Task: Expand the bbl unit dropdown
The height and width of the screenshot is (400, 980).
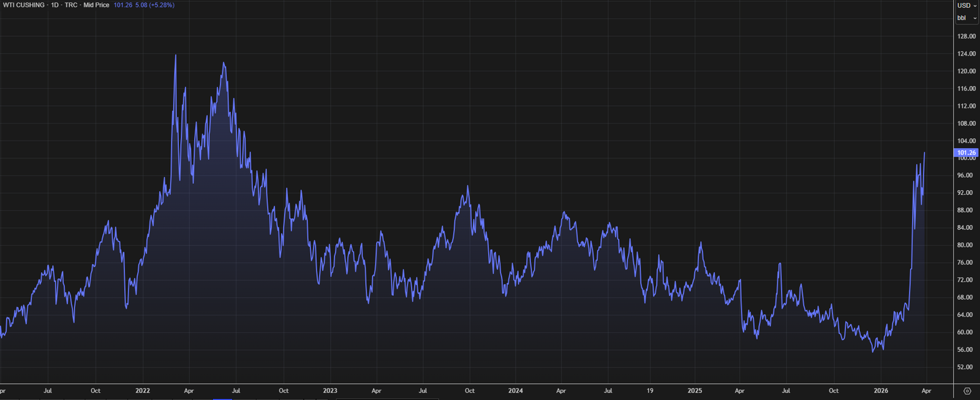Action: [x=967, y=18]
